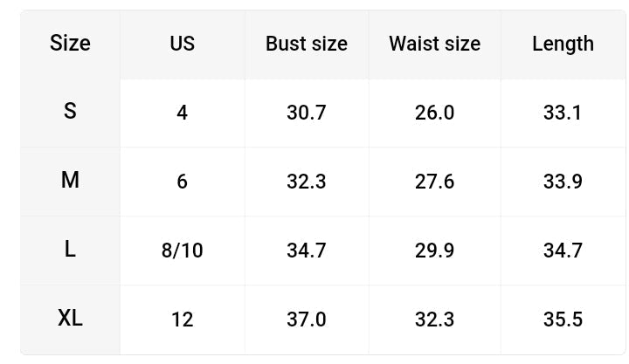Viewport: 629px width, 364px height.
Task: Select the Bust size header cell
Action: pos(307,44)
